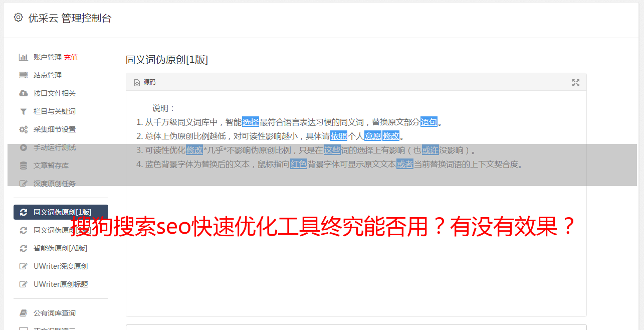Click the filter icon beside 栏目与关键词

23,111
